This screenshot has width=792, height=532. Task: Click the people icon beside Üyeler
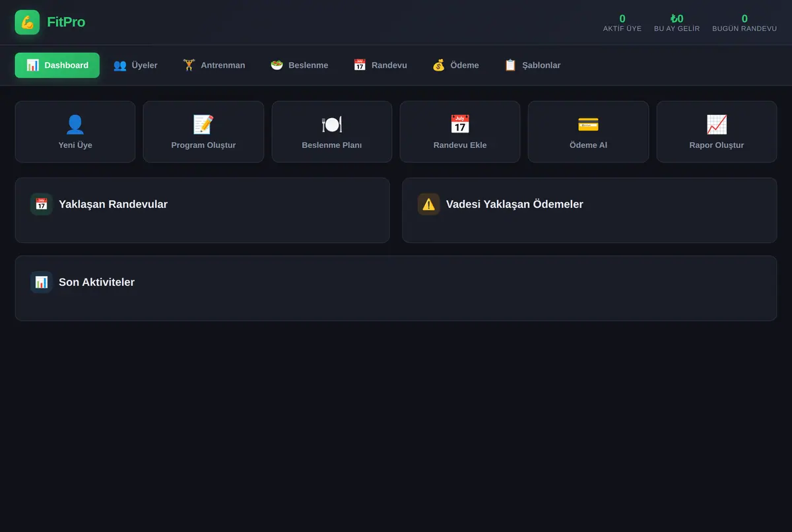point(119,65)
